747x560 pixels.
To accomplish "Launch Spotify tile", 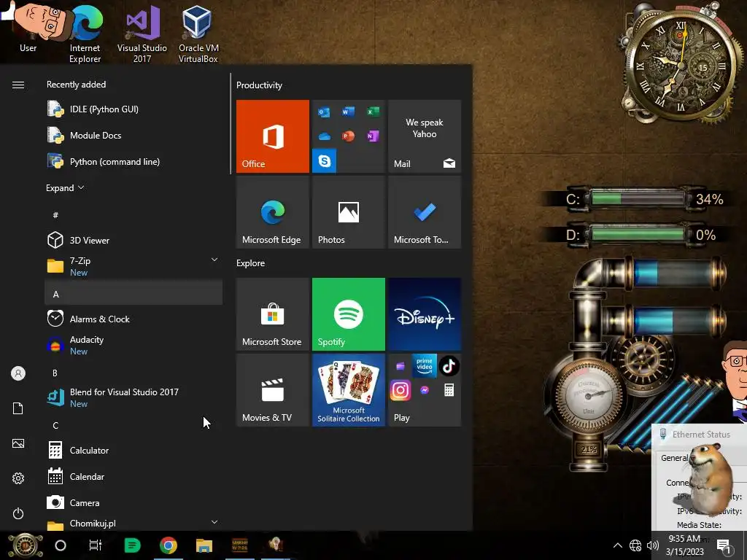I will [x=348, y=314].
